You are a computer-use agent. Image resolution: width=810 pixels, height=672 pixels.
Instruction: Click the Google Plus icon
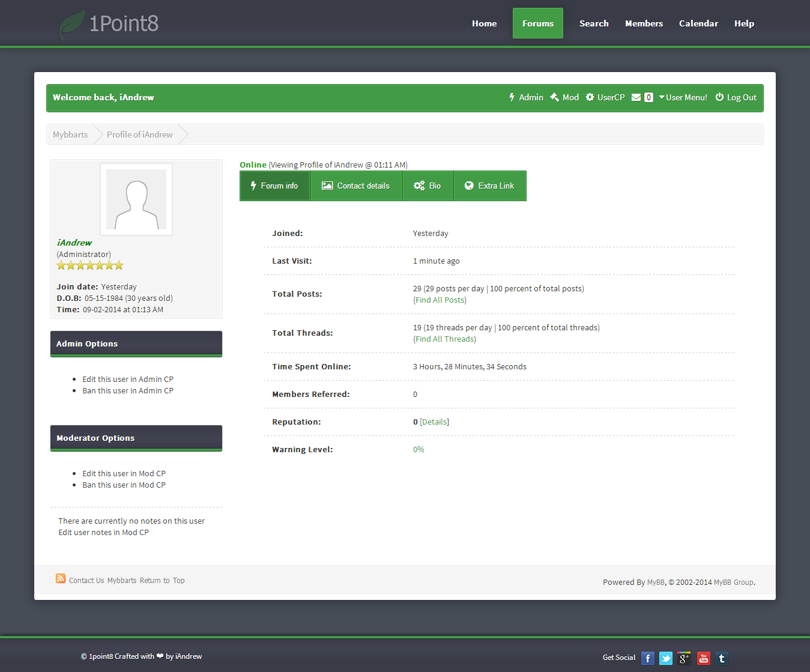click(x=684, y=658)
